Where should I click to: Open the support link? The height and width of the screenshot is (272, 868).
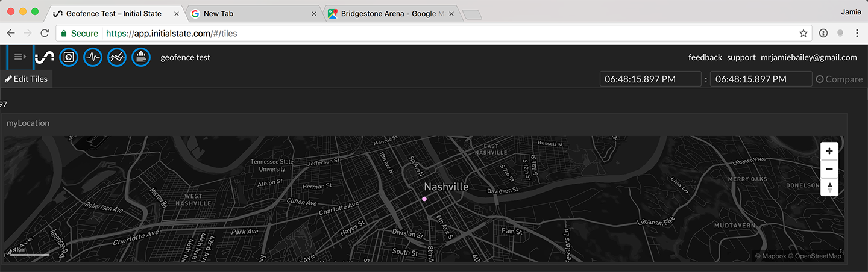(x=741, y=57)
